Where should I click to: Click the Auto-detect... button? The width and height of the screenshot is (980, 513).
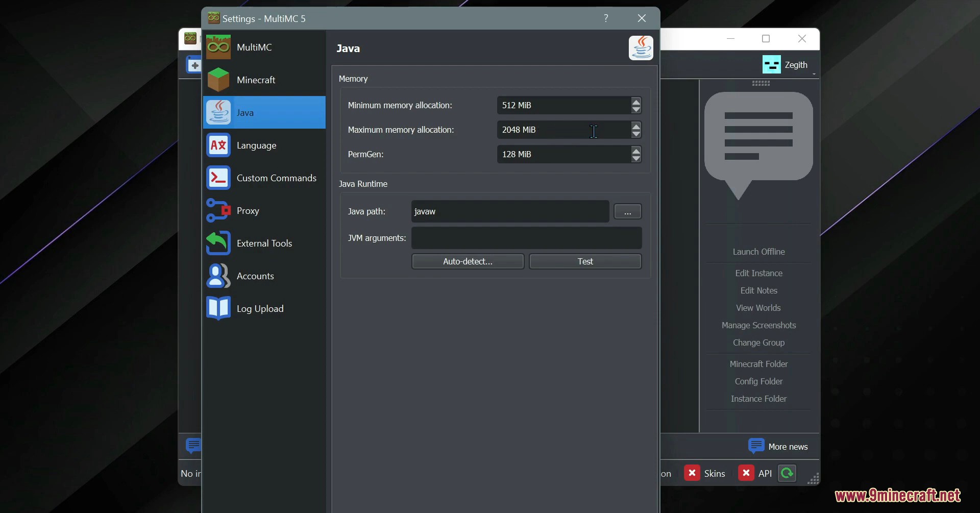pyautogui.click(x=468, y=261)
